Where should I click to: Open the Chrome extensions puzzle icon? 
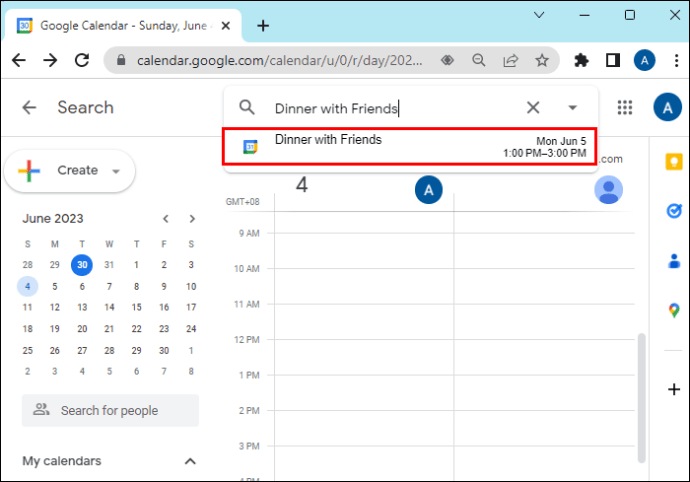(x=581, y=60)
